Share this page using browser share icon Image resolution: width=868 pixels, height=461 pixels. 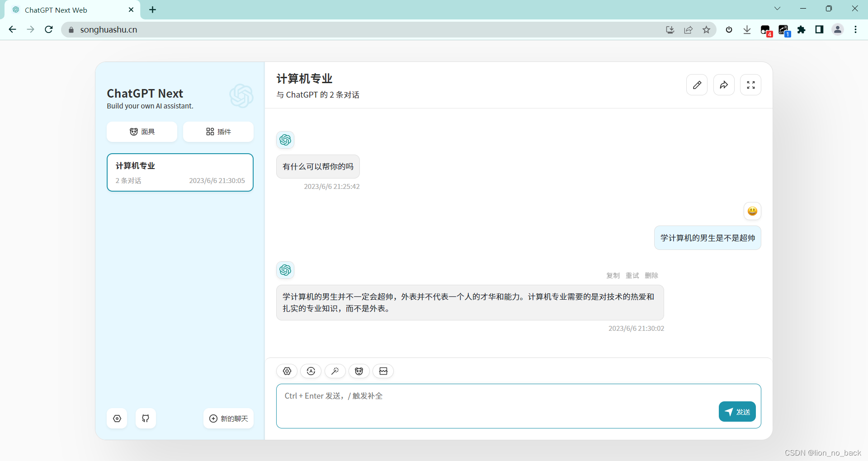coord(688,30)
